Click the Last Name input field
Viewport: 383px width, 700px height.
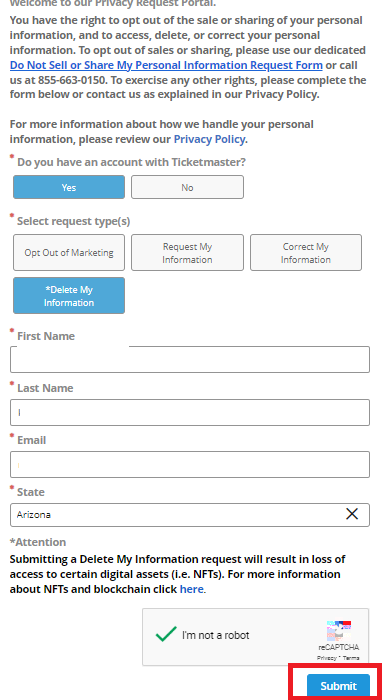pyautogui.click(x=190, y=412)
